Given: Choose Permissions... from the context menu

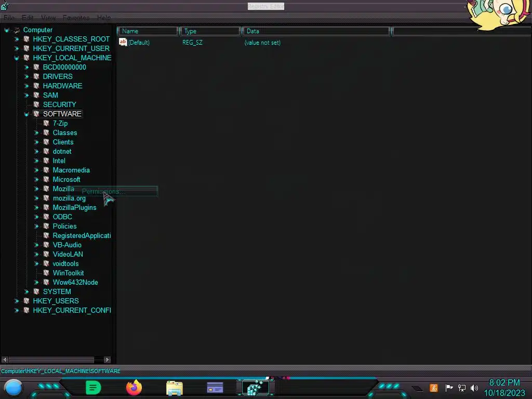Looking at the screenshot, I should 114,191.
